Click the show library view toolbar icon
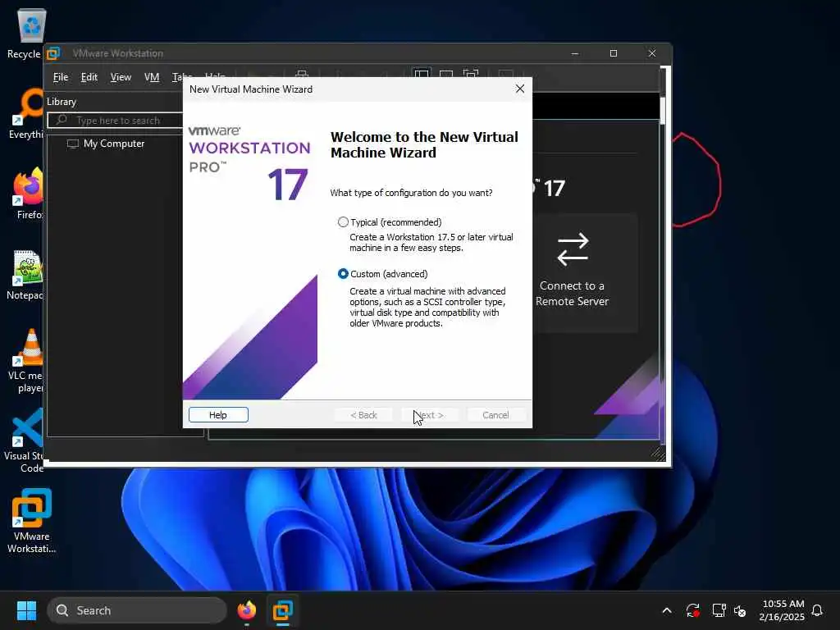 click(x=421, y=74)
